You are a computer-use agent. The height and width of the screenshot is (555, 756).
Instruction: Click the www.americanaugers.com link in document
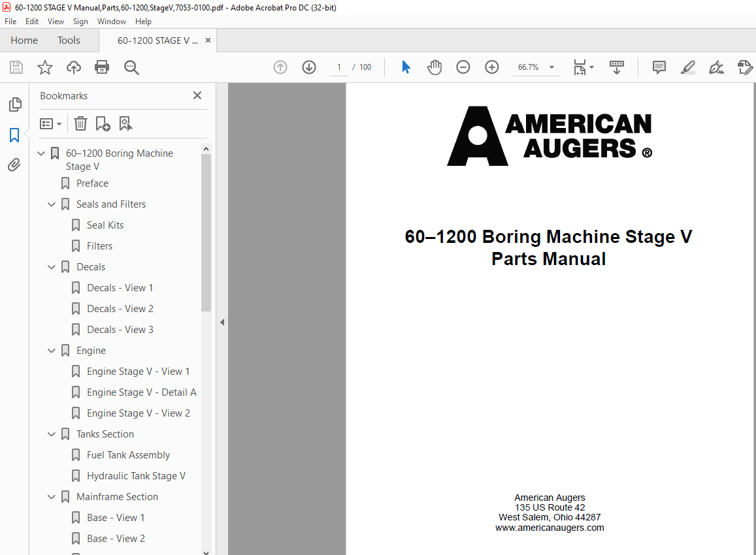click(x=550, y=528)
